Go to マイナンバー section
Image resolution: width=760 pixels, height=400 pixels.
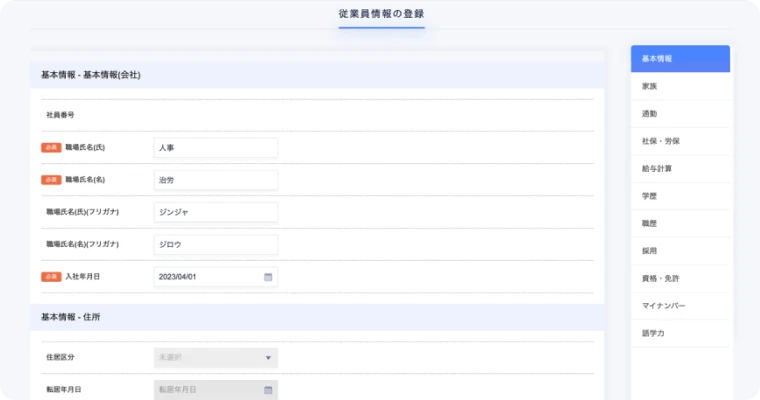(680, 305)
